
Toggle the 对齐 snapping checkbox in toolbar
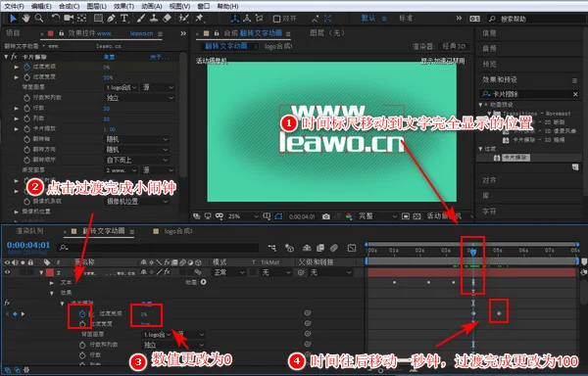[276, 19]
